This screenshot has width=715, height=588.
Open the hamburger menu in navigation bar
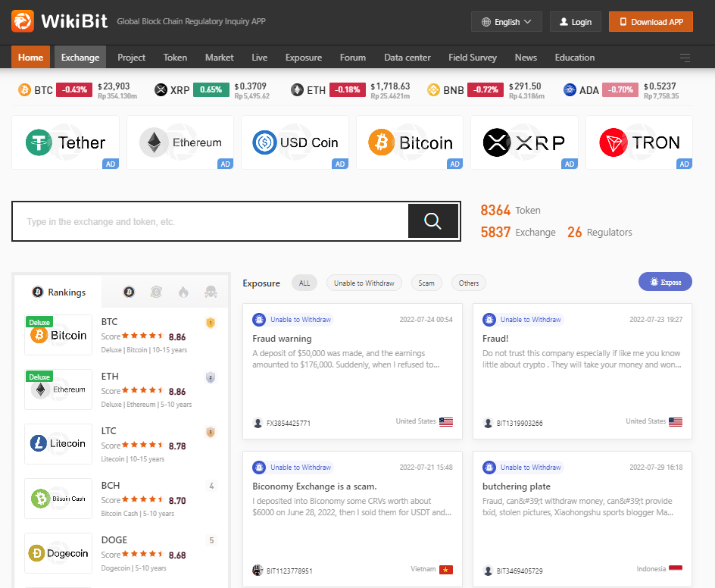point(685,58)
